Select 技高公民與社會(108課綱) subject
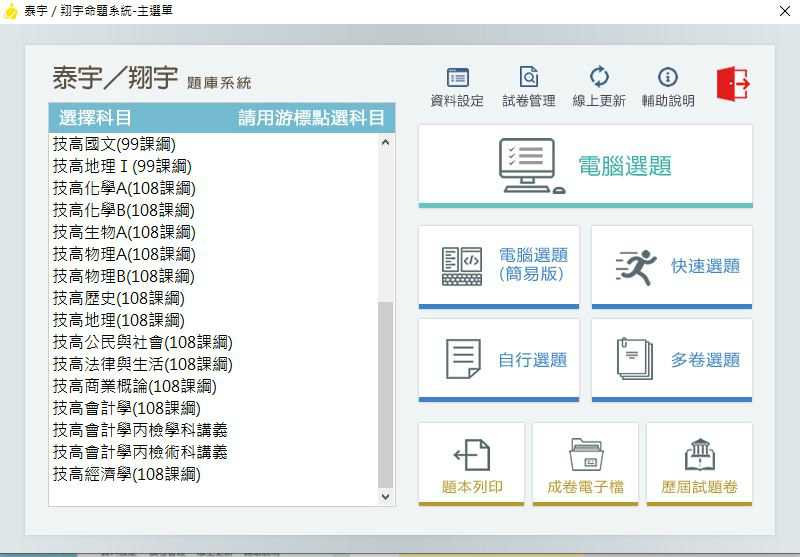The height and width of the screenshot is (557, 800). 213,342
